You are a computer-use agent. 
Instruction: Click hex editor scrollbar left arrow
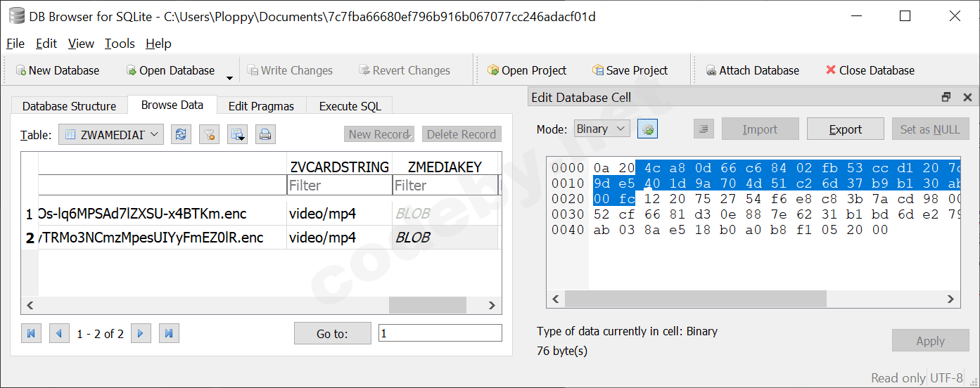click(x=555, y=299)
